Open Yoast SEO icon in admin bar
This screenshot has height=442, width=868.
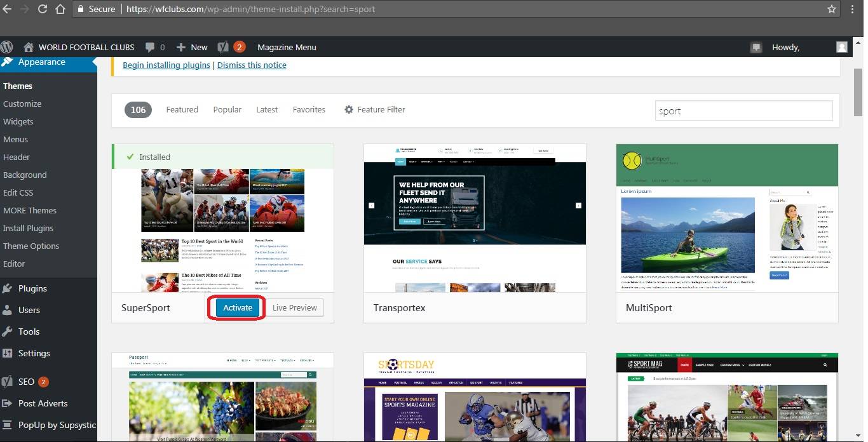coord(222,47)
